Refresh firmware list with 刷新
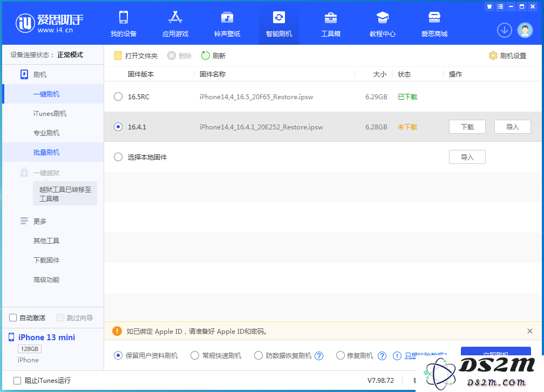The image size is (544, 392). [x=213, y=56]
